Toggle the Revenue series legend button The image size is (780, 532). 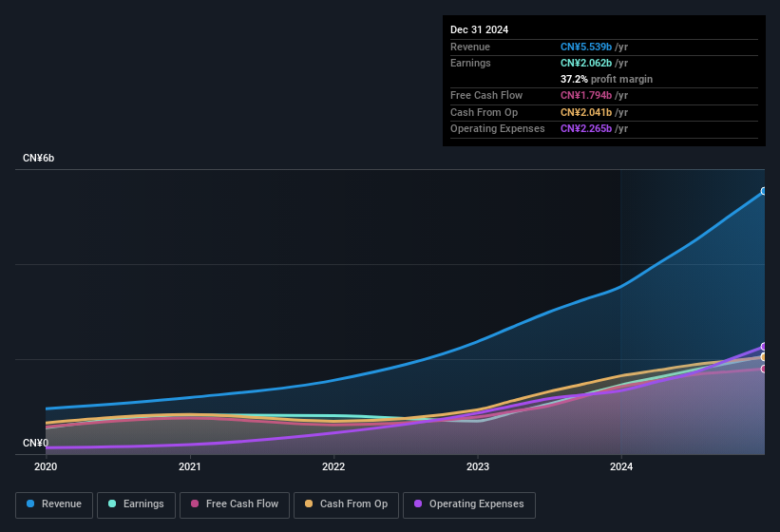click(54, 504)
